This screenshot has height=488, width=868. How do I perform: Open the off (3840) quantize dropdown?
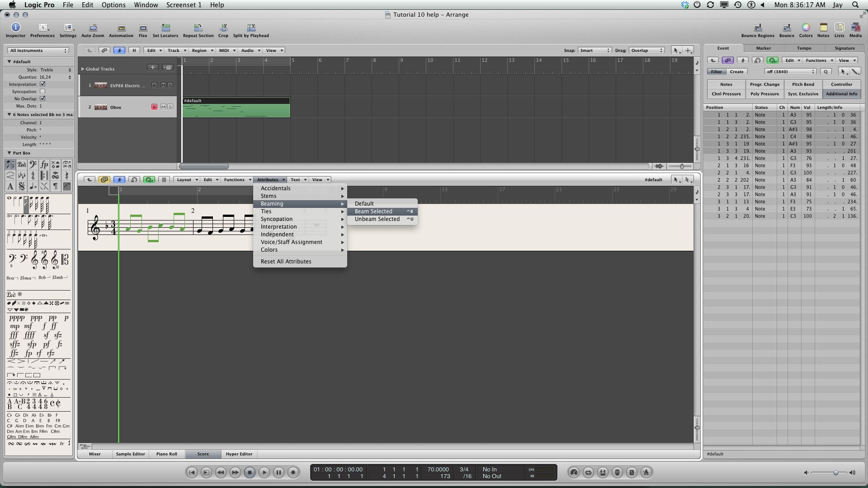791,72
